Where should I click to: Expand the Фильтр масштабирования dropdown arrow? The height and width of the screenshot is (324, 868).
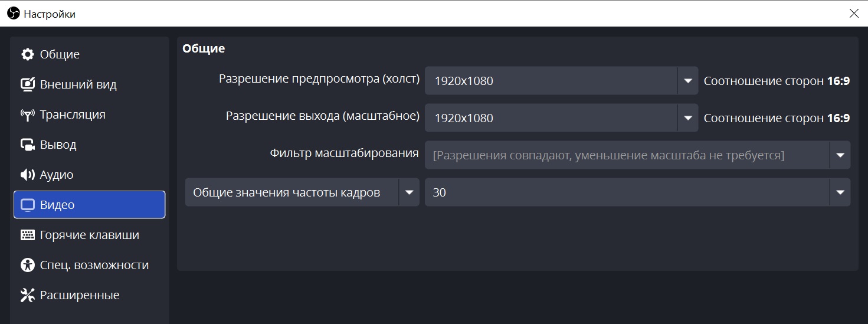point(840,155)
